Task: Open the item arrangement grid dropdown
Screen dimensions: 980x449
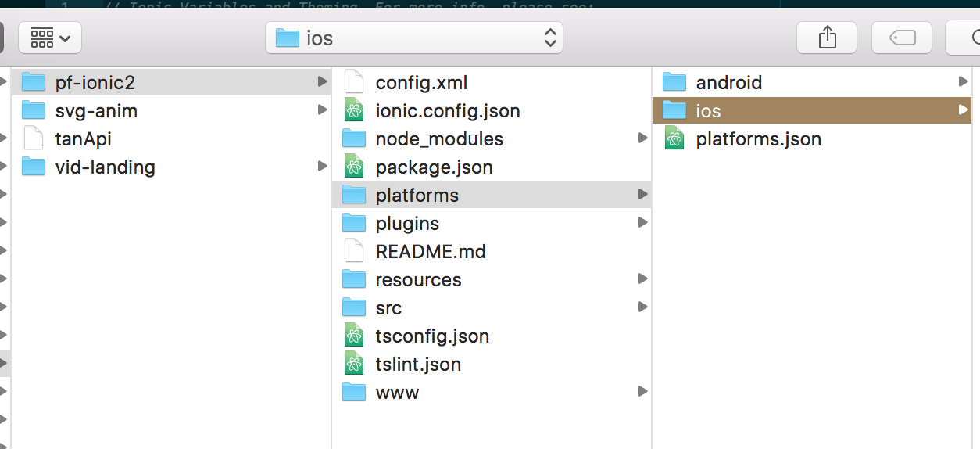Action: click(50, 38)
